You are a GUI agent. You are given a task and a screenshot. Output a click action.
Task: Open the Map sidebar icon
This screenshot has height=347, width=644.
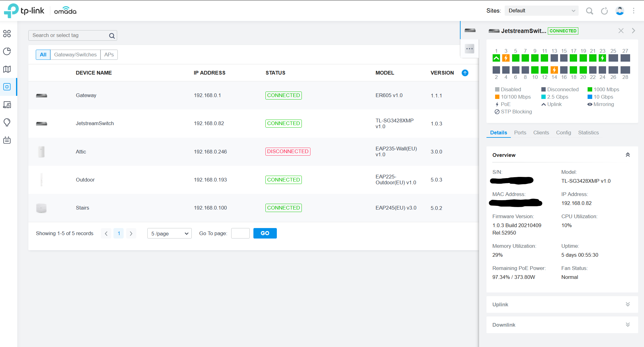click(x=7, y=69)
